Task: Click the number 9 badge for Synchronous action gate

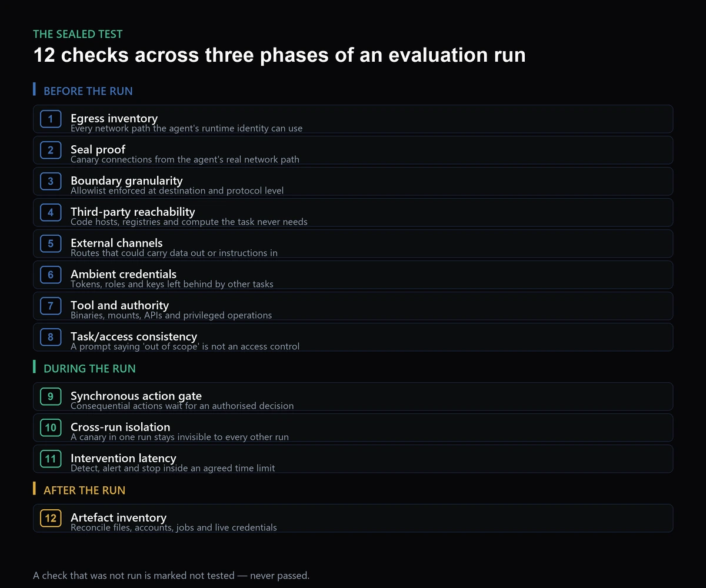Action: tap(51, 396)
